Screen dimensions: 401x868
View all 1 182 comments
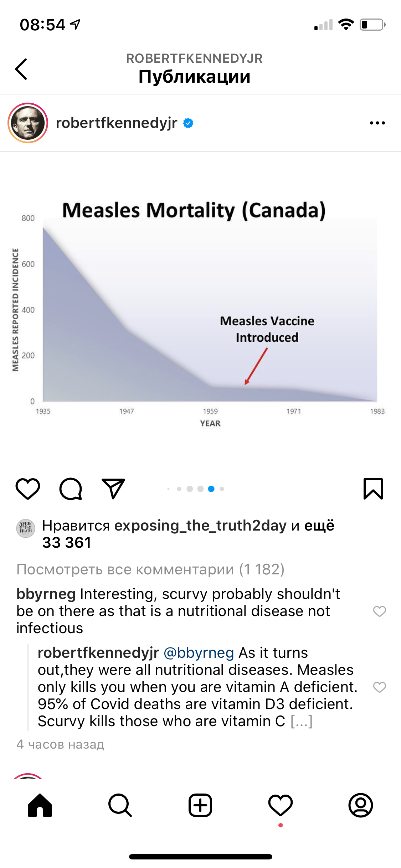(x=150, y=569)
